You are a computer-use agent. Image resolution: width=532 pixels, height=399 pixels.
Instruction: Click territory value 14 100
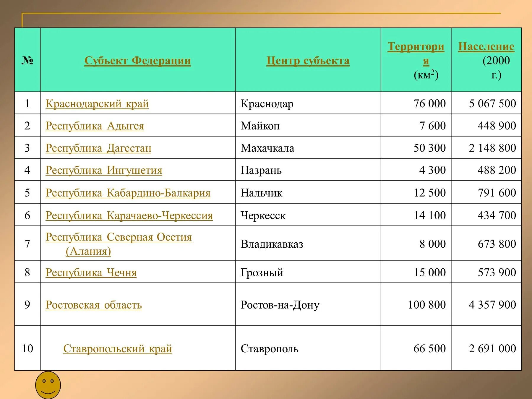click(429, 215)
